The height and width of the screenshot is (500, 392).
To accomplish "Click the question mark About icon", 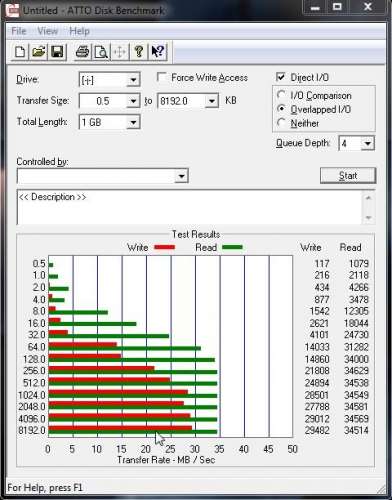I will click(x=139, y=52).
